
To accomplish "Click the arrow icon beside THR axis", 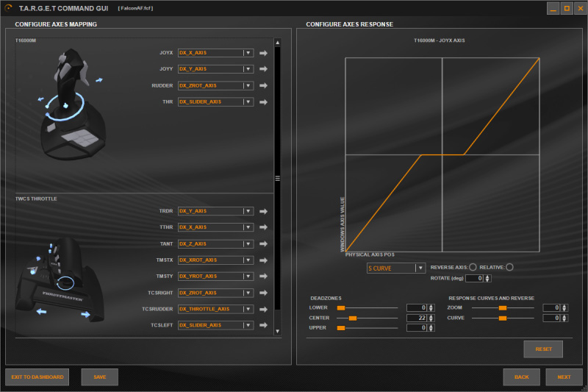I will [x=263, y=102].
